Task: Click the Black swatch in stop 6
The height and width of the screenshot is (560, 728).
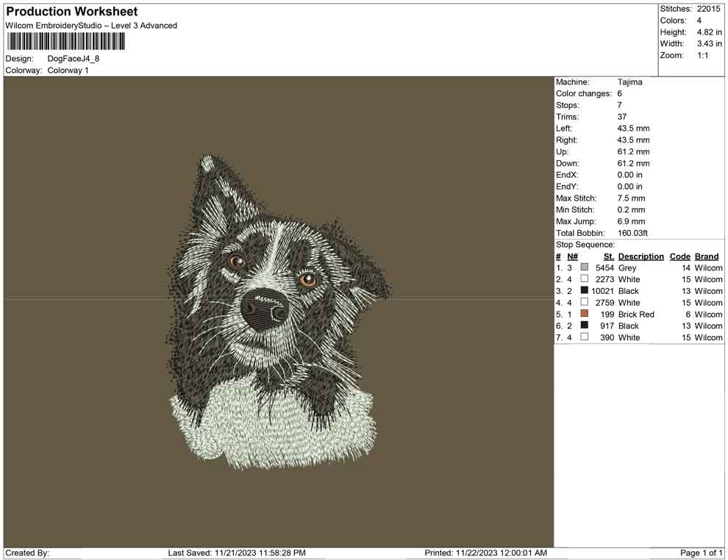Action: tap(585, 326)
